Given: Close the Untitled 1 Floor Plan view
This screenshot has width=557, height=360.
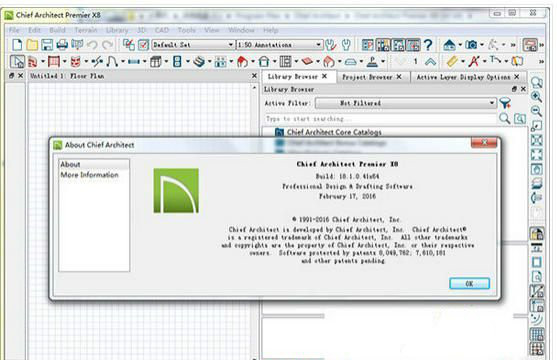Looking at the screenshot, I should click(x=254, y=76).
